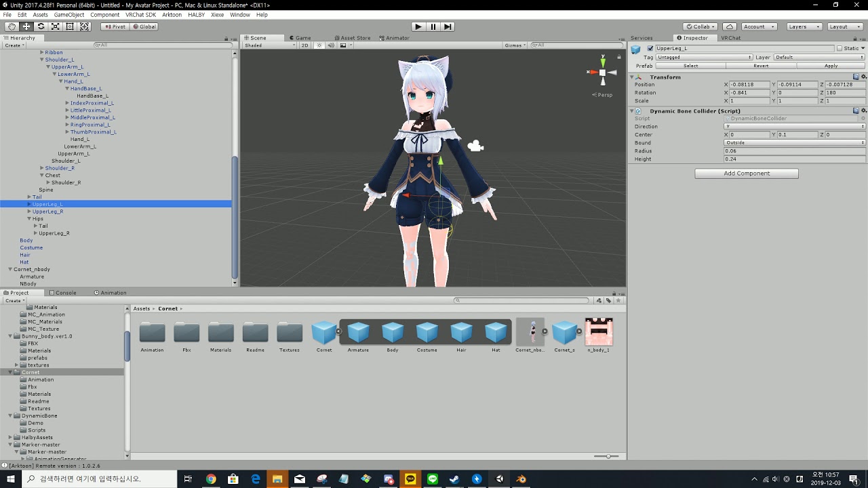868x488 pixels.
Task: Switch to the Game tab
Action: (x=300, y=38)
